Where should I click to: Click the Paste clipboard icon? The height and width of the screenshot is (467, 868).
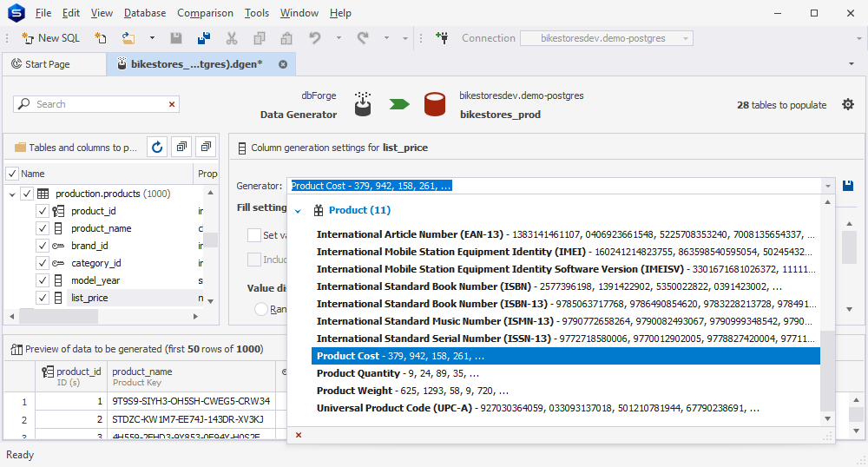(x=286, y=38)
